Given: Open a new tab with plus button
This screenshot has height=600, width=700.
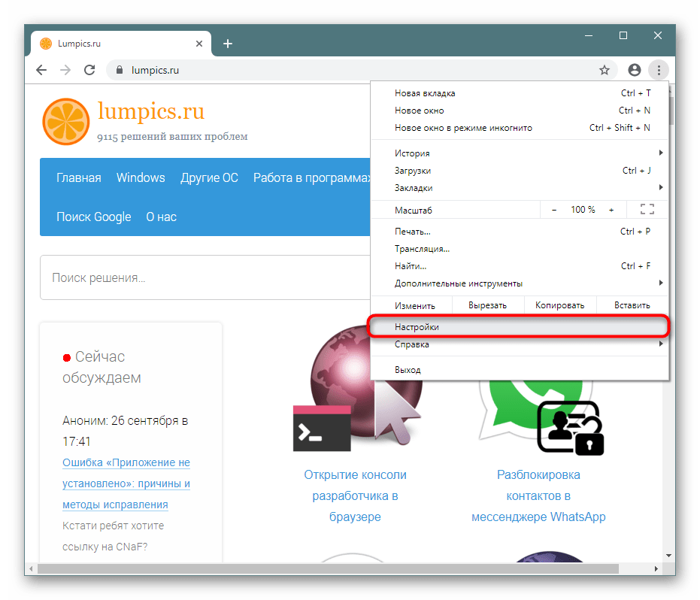Looking at the screenshot, I should [228, 44].
